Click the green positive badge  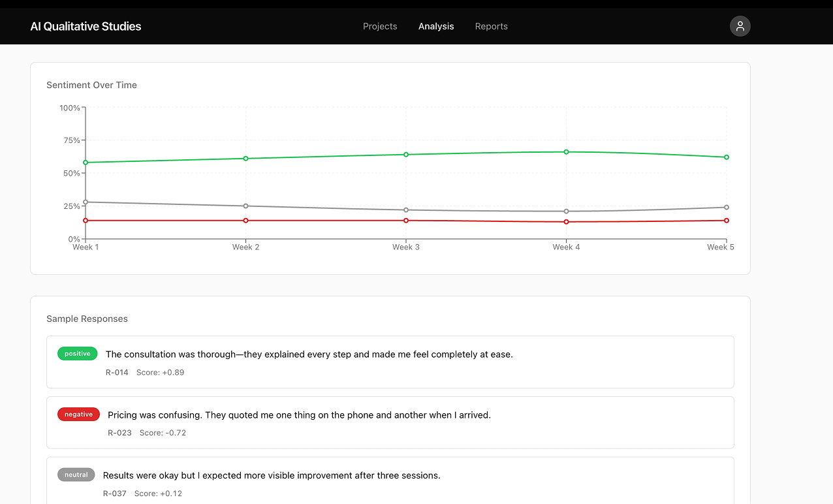[x=78, y=354]
